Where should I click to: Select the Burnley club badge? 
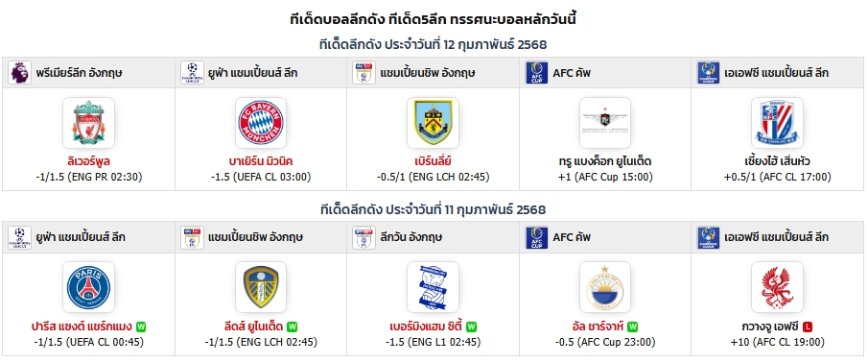tap(433, 123)
